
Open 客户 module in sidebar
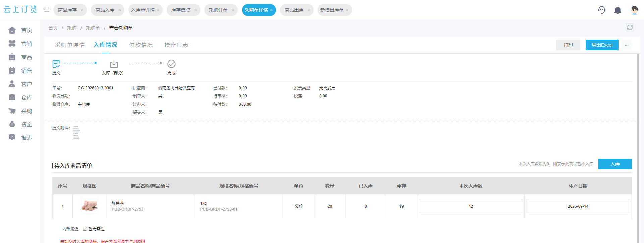(x=20, y=84)
